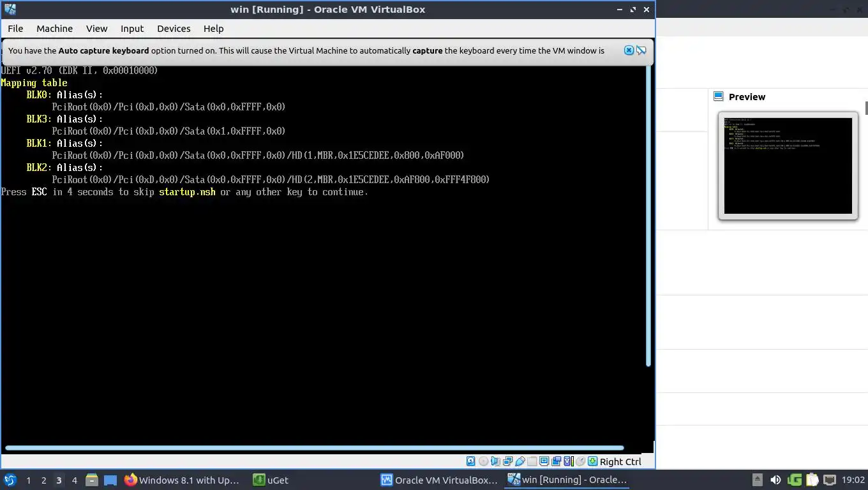Click the Preview heading in VirtualBox Manager
868x490 pixels.
747,97
